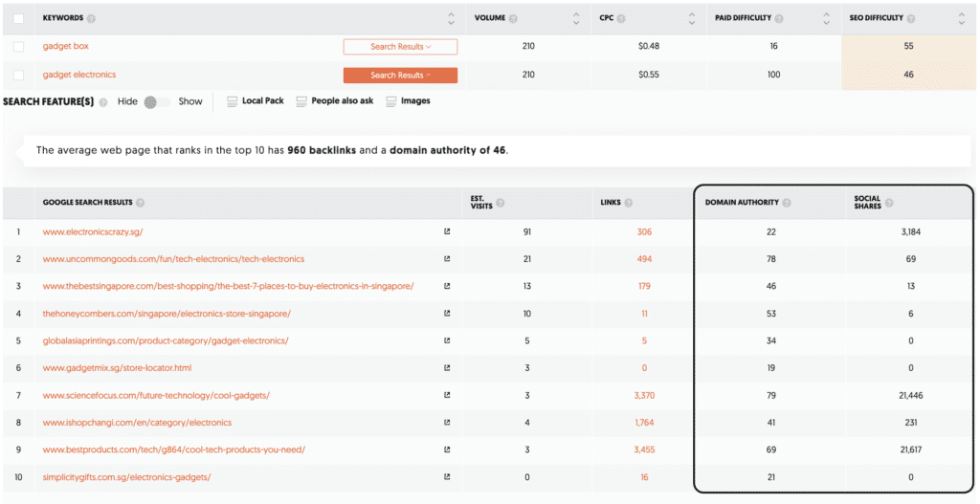Expand Search Results dropdown for gadget box
The image size is (980, 504).
coord(400,47)
